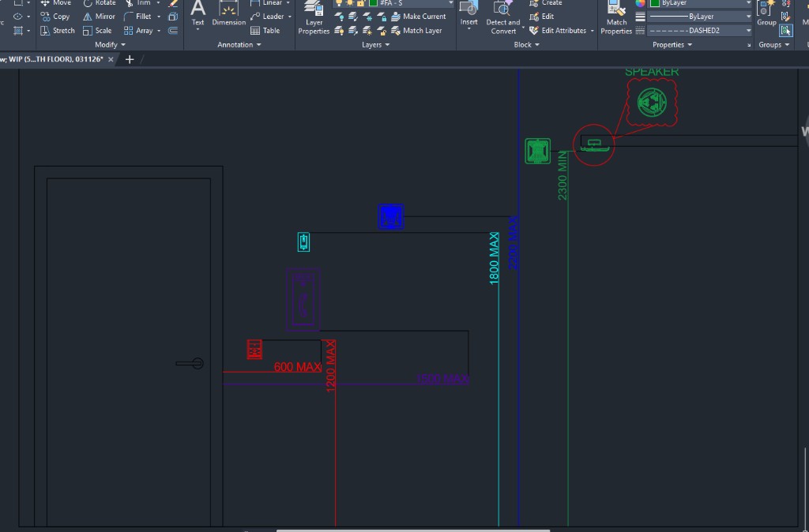Select the solid blue device block

pyautogui.click(x=390, y=216)
